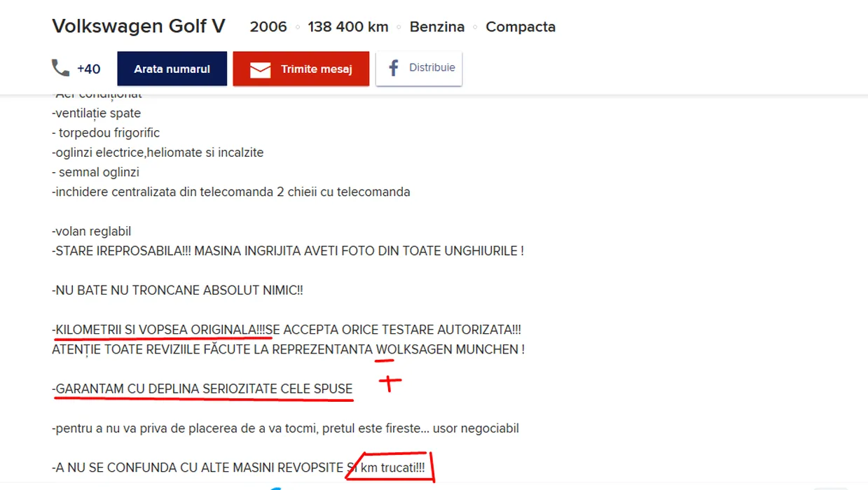Click the 'torpedou frigorific' feature line
The image size is (868, 490).
(x=106, y=133)
